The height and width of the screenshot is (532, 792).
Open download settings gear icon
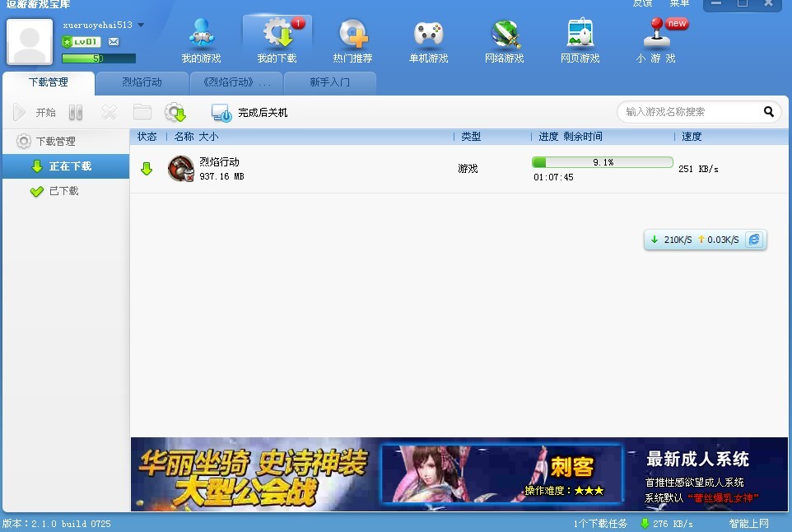(175, 112)
